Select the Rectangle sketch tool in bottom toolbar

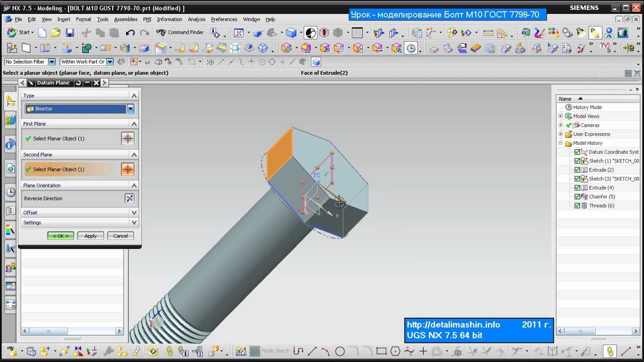381,351
